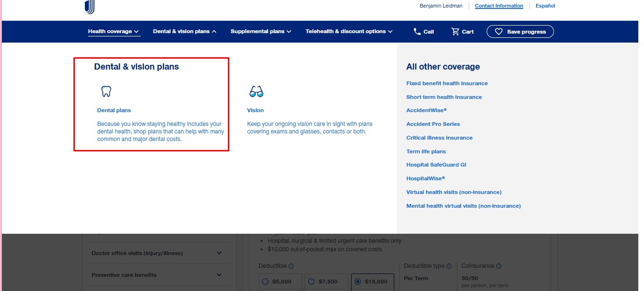Image resolution: width=644 pixels, height=291 pixels.
Task: Click the eyeglasses icon for Vision
Action: click(256, 91)
